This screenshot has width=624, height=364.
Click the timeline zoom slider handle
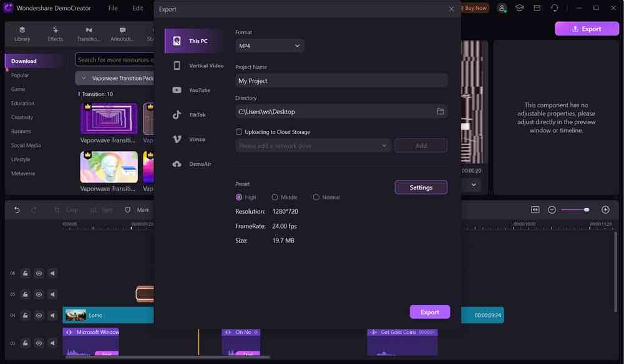(x=586, y=209)
